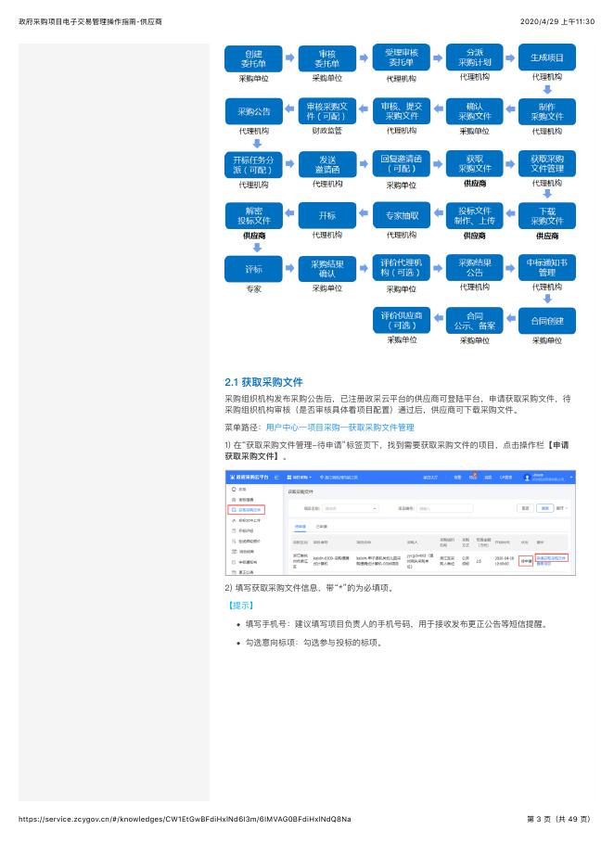
Task: Expand the 展开 filter toggle in embedded screenshot
Action: (561, 507)
